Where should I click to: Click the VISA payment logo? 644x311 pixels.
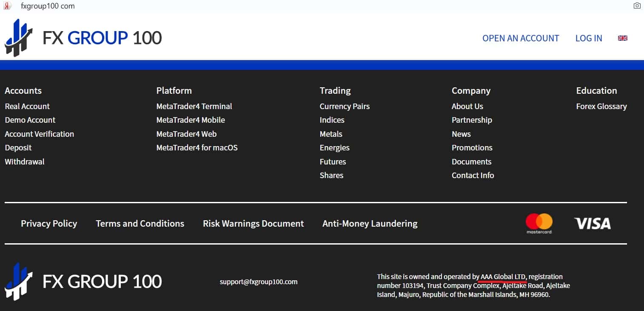tap(592, 223)
